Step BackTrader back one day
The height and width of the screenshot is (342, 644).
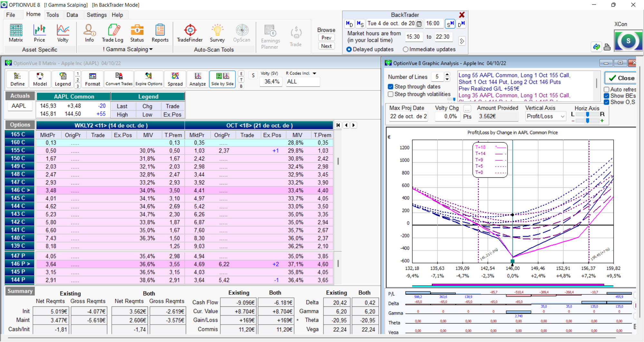click(x=349, y=23)
